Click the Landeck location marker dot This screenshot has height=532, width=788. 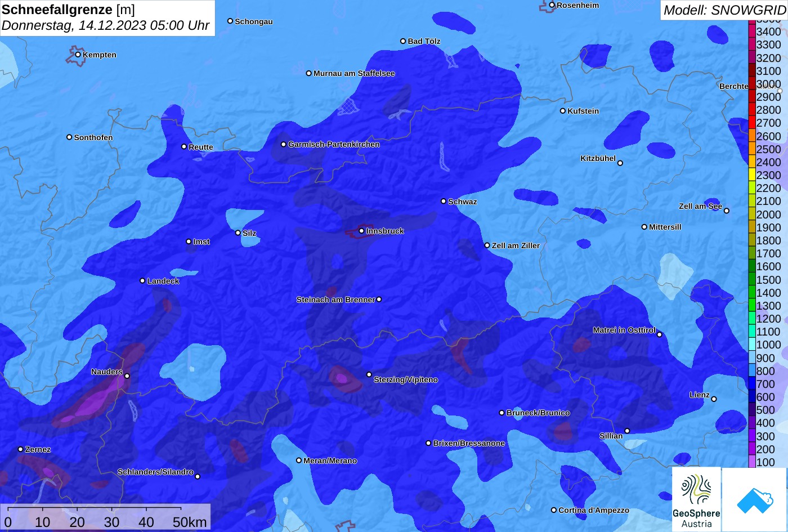coord(142,281)
